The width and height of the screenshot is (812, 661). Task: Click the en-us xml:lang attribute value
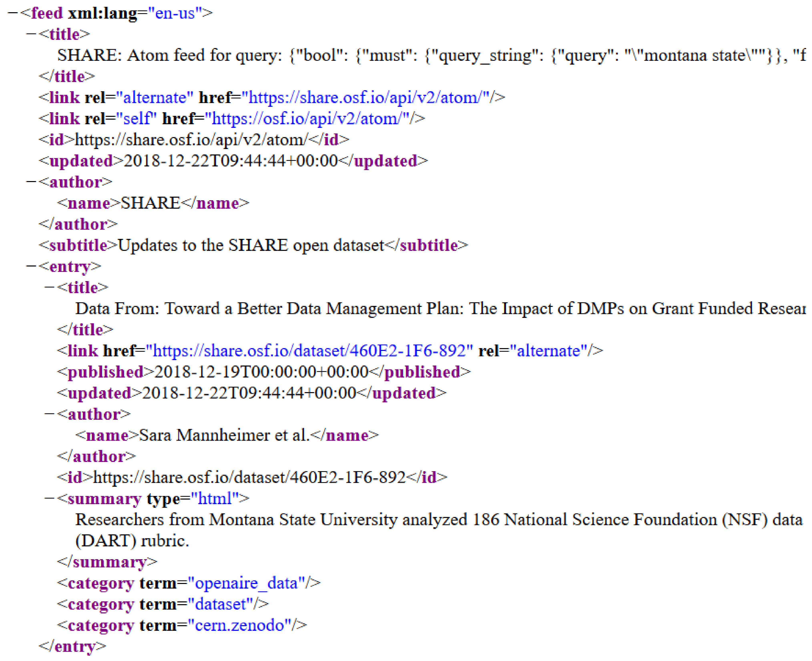tap(175, 13)
